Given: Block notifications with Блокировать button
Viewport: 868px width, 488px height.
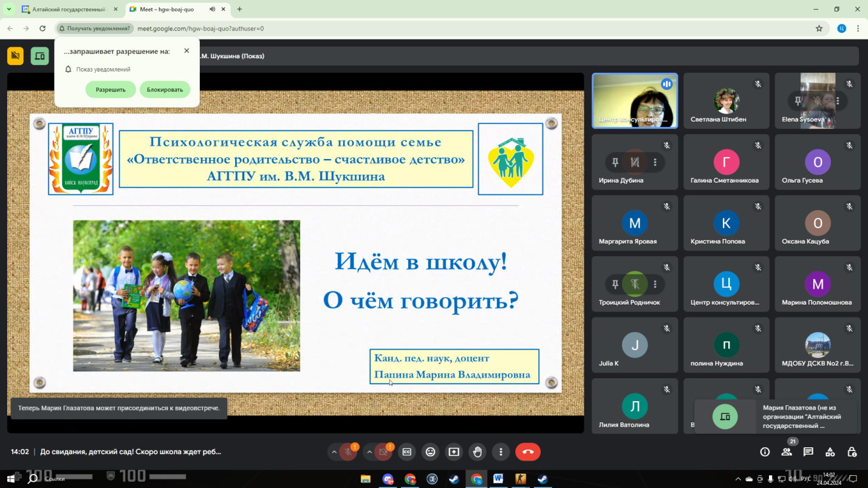Looking at the screenshot, I should point(165,89).
